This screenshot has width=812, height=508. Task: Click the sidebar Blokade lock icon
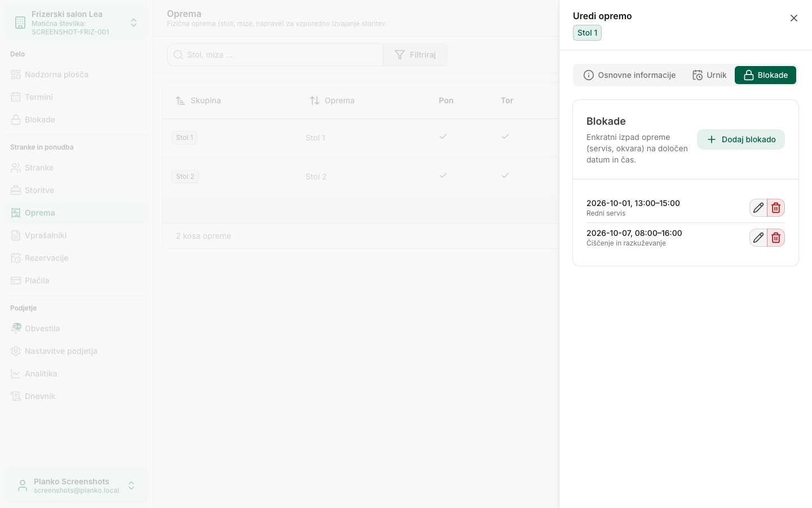(x=16, y=120)
